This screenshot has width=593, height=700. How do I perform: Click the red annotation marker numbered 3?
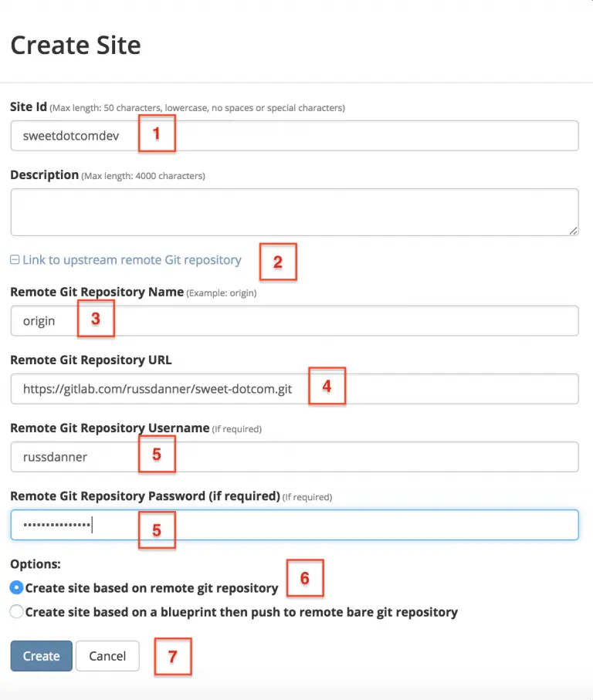click(x=96, y=319)
